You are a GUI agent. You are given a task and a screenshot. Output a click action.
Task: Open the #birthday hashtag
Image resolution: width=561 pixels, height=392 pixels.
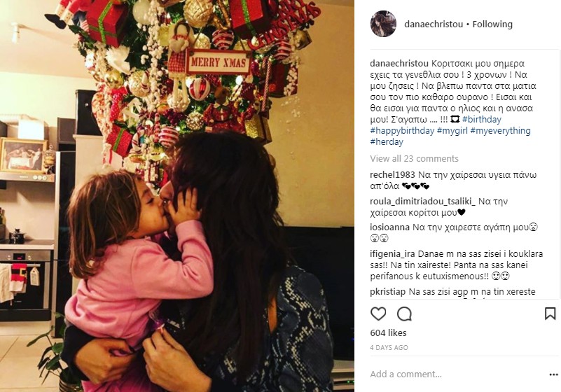[482, 119]
